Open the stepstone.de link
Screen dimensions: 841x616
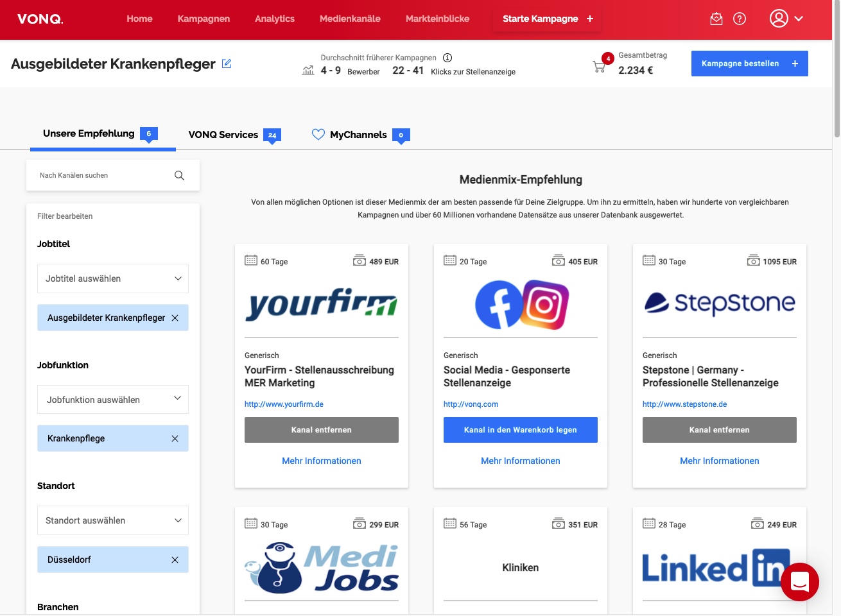coord(685,404)
